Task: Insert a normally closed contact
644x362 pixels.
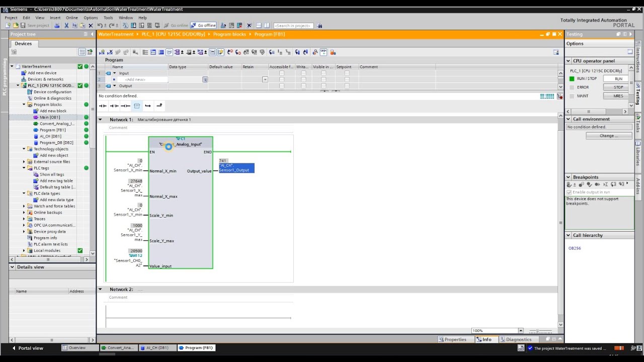Action: [x=114, y=106]
